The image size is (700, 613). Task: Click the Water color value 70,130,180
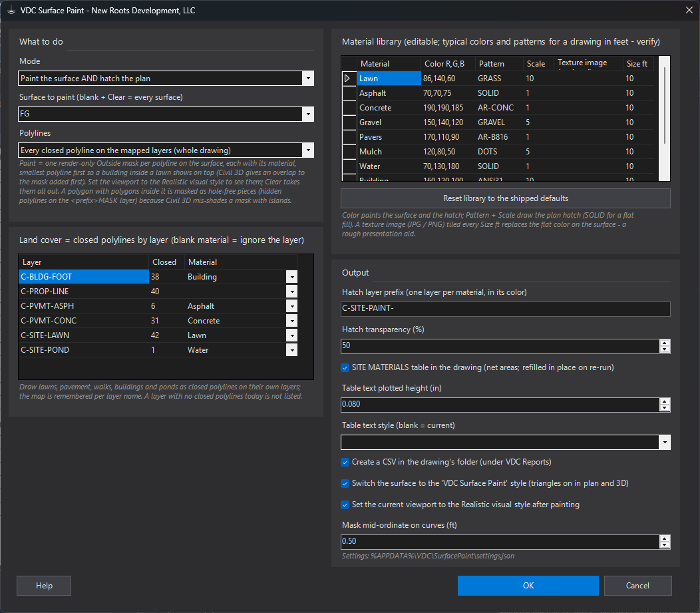point(447,166)
